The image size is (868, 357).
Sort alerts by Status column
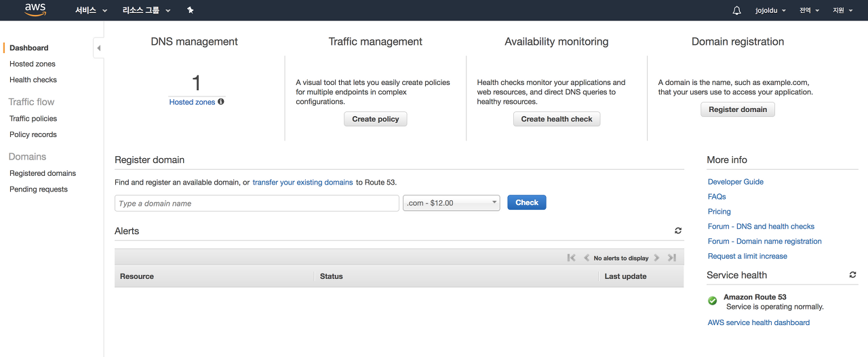click(x=332, y=276)
